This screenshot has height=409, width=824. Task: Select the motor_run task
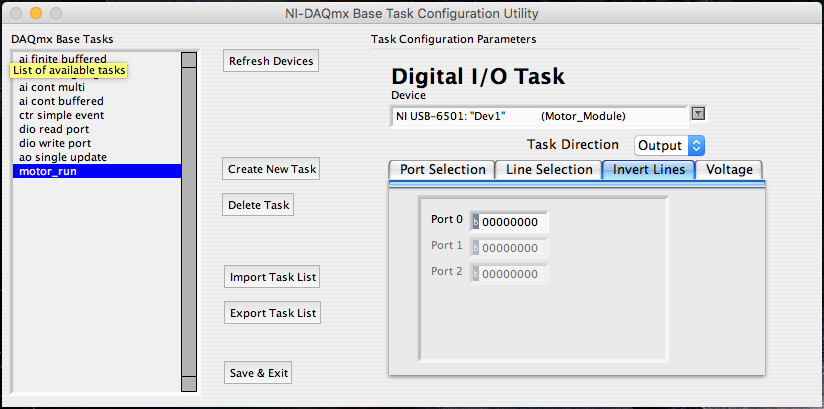pyautogui.click(x=97, y=171)
